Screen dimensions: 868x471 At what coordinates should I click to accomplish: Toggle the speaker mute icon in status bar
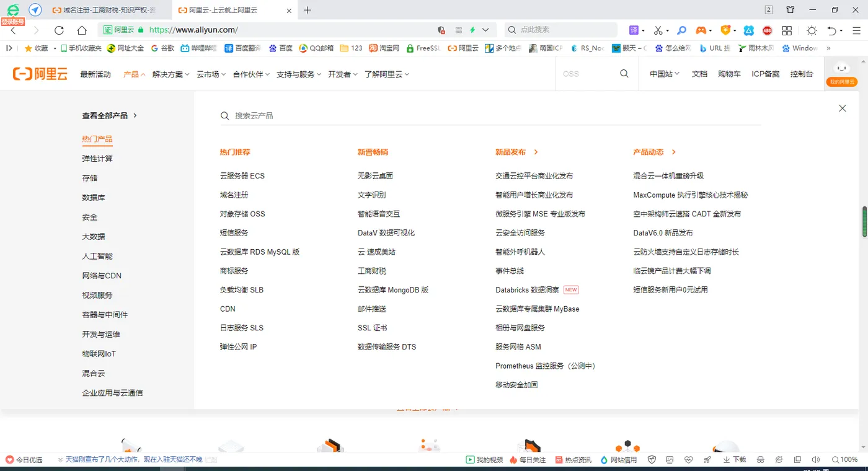coord(816,460)
